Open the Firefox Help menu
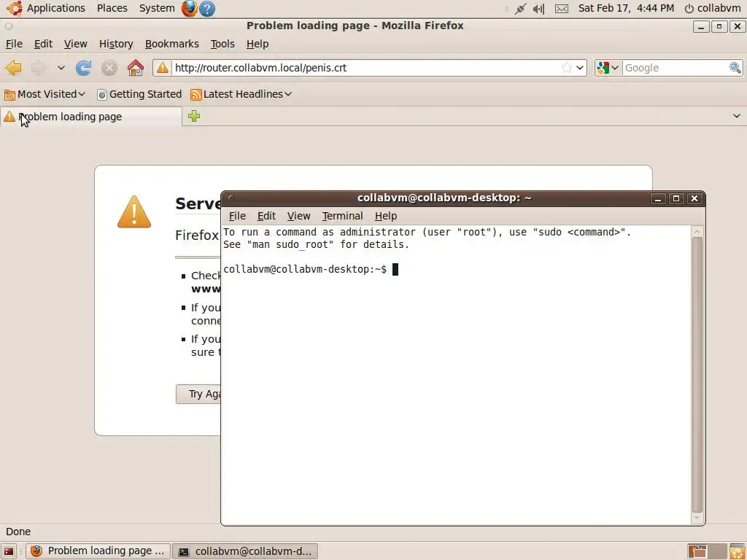The height and width of the screenshot is (560, 747). pyautogui.click(x=258, y=44)
